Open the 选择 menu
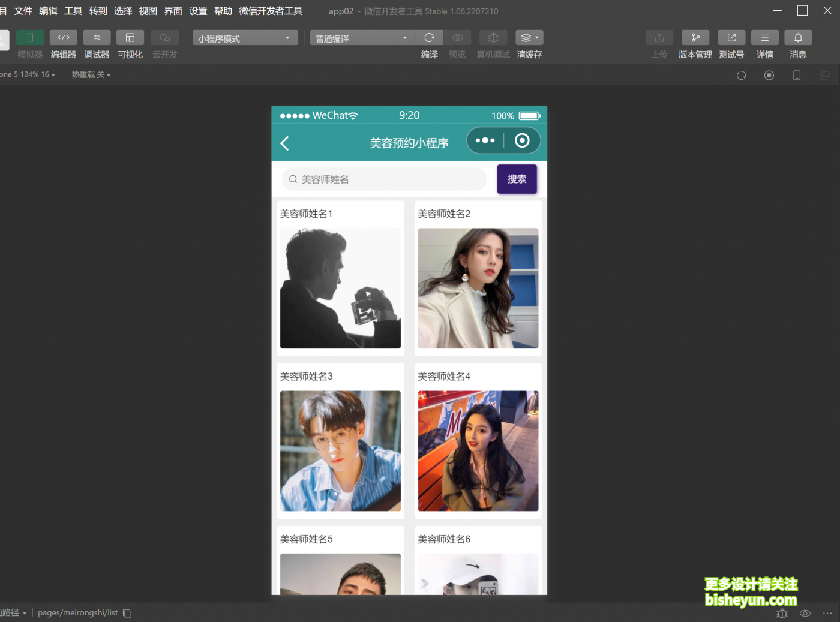Image resolution: width=840 pixels, height=622 pixels. pyautogui.click(x=123, y=11)
